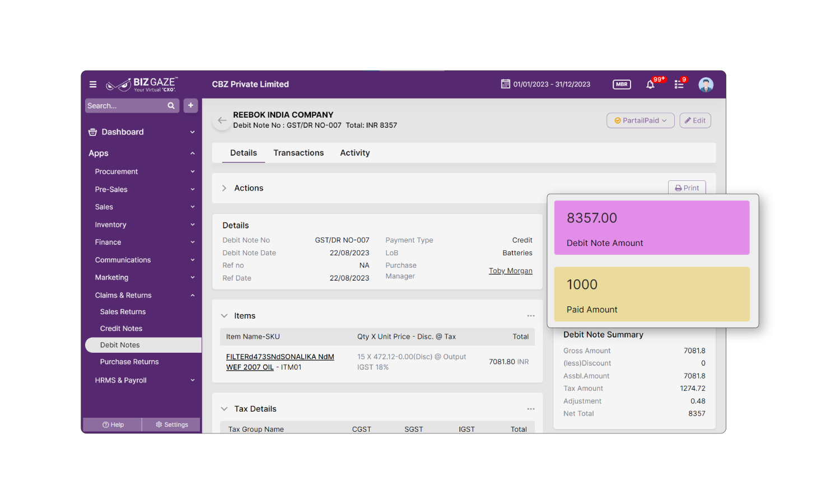This screenshot has width=840, height=504.
Task: Click the Dashboard icon in sidebar
Action: tap(92, 132)
